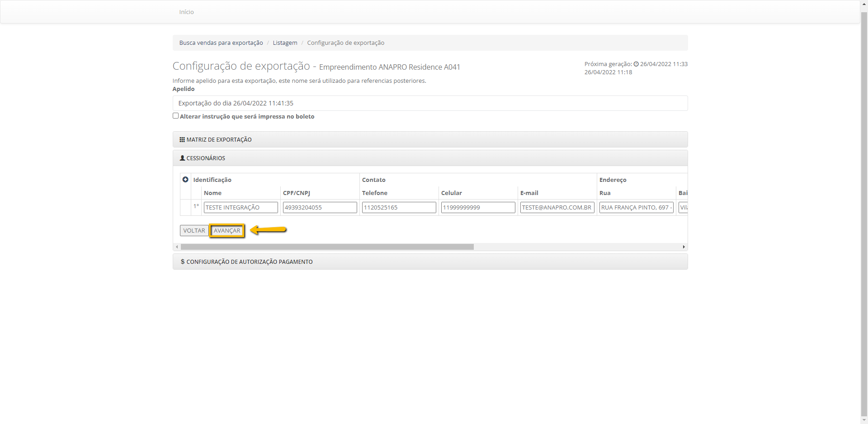Go to Busca vendas para exportação breadcrumb
This screenshot has width=868, height=424.
[221, 43]
